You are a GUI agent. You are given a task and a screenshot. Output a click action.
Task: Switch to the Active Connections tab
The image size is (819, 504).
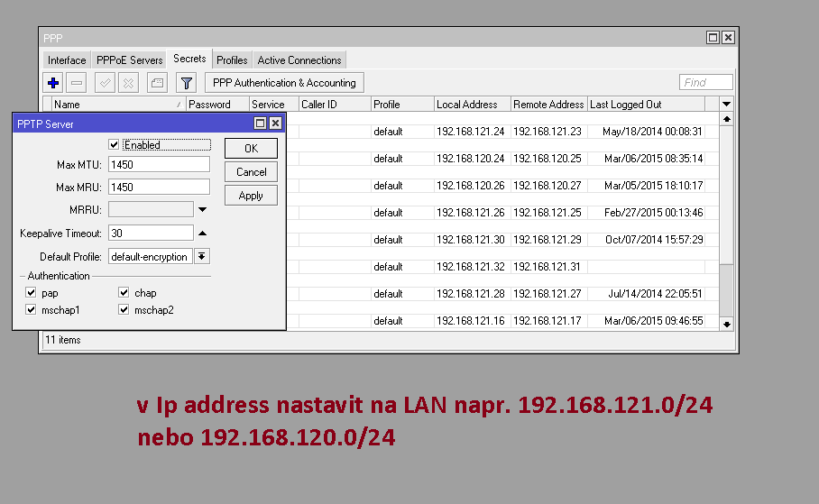click(x=299, y=60)
